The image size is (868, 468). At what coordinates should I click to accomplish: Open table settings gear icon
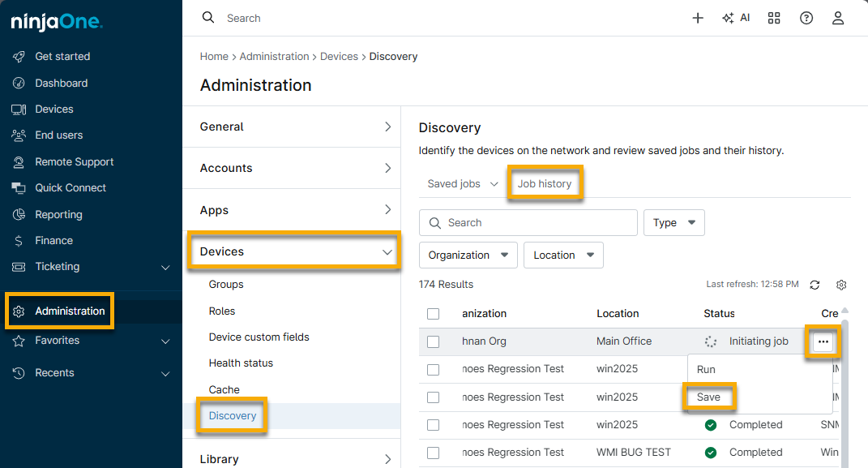click(x=841, y=285)
